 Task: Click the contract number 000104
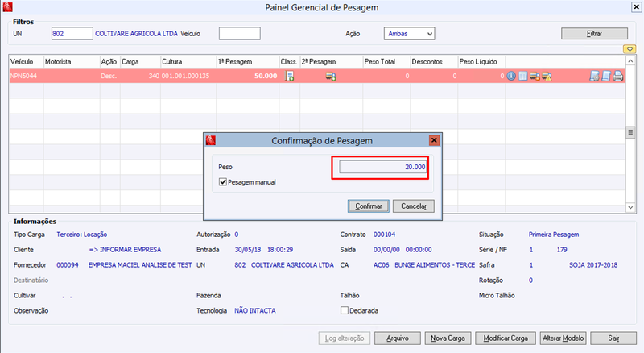[x=385, y=235]
